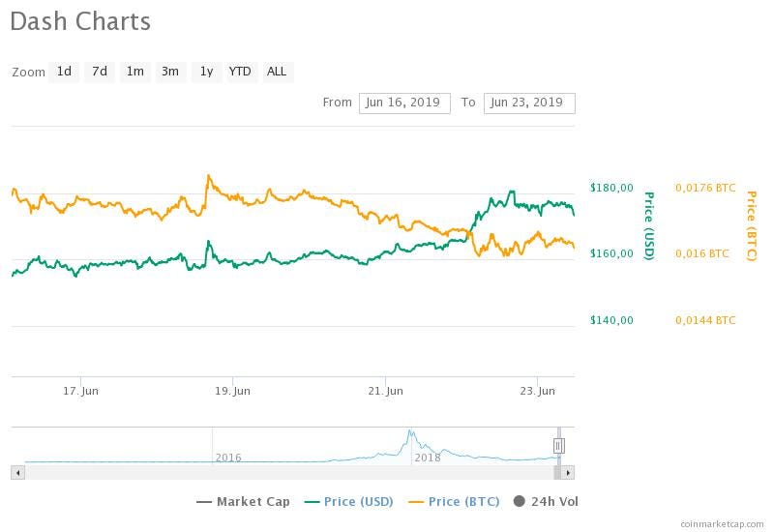This screenshot has width=774, height=532.
Task: Set chart zoom to 1m
Action: click(x=135, y=72)
